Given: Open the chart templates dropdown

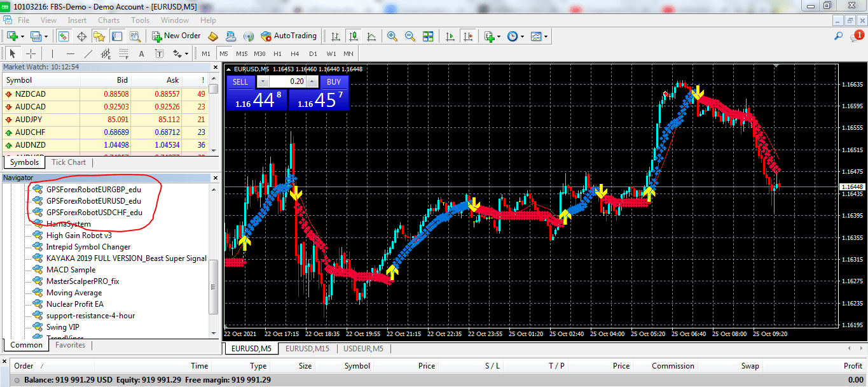Looking at the screenshot, I should coord(540,36).
